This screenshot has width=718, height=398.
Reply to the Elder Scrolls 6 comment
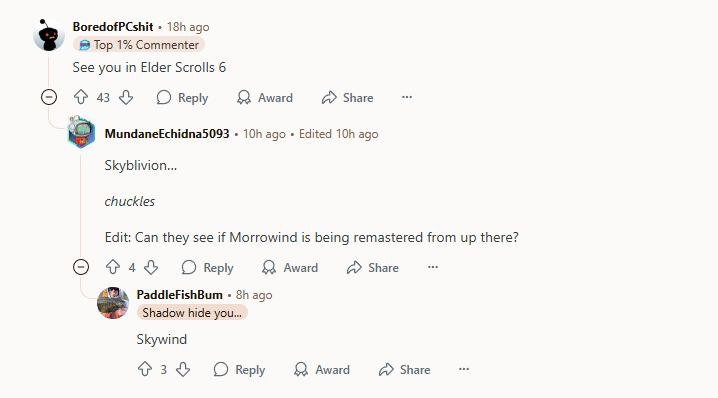pos(182,98)
